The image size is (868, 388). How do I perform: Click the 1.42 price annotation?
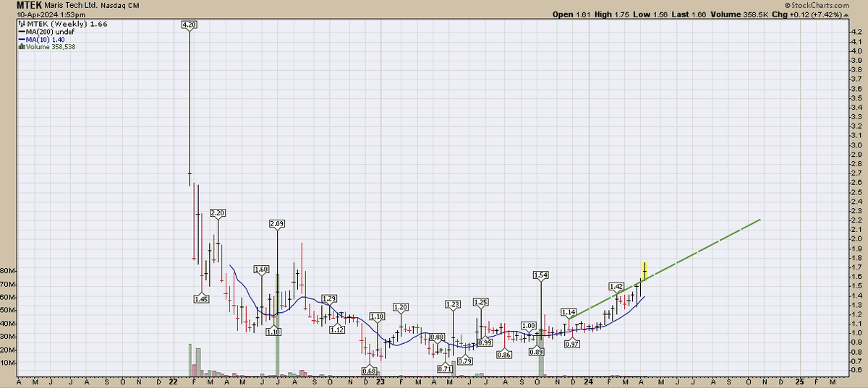[x=617, y=286]
